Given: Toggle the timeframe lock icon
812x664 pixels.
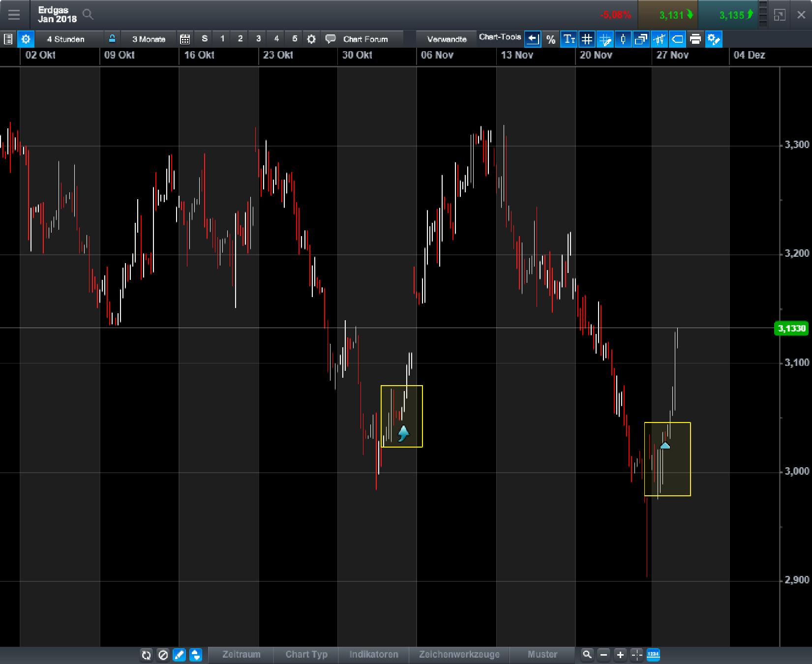Looking at the screenshot, I should click(112, 38).
